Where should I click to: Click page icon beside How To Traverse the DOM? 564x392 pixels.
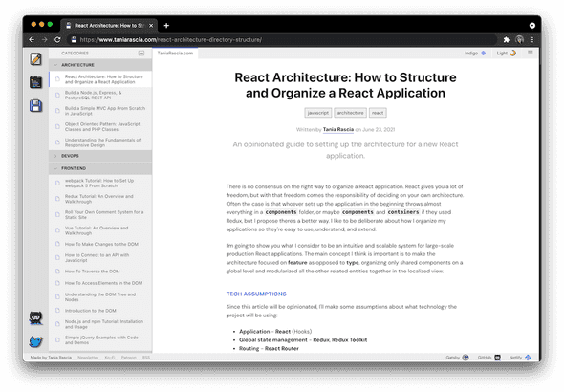(57, 272)
